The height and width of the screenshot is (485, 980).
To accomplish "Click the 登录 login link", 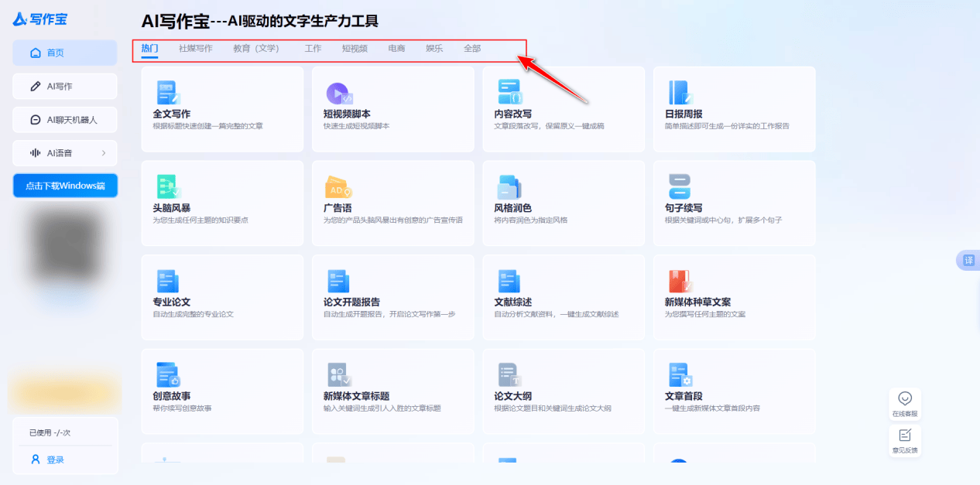I will tap(55, 459).
